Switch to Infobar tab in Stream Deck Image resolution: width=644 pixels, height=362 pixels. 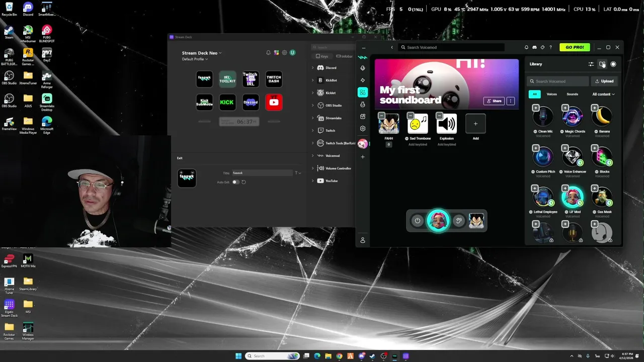344,56
